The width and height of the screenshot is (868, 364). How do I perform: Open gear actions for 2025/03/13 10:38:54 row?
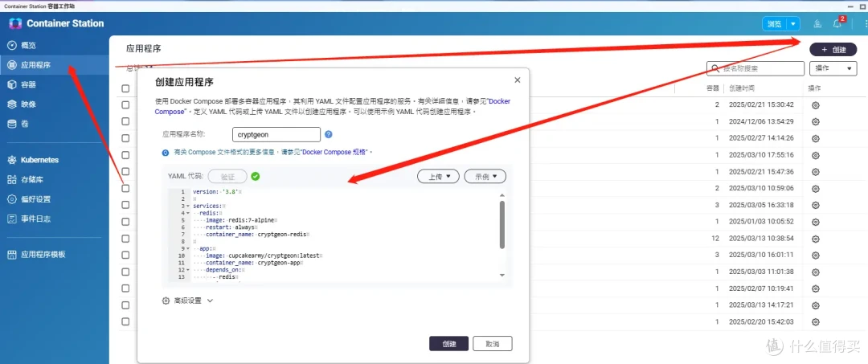[x=815, y=239]
